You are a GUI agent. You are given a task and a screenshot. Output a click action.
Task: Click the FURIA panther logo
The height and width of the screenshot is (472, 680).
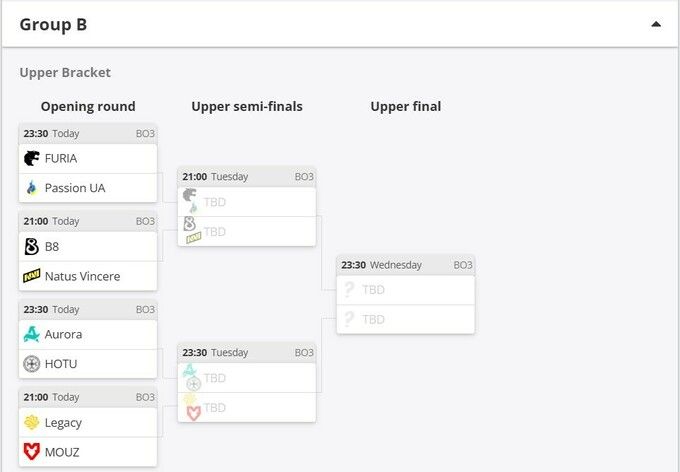32,158
